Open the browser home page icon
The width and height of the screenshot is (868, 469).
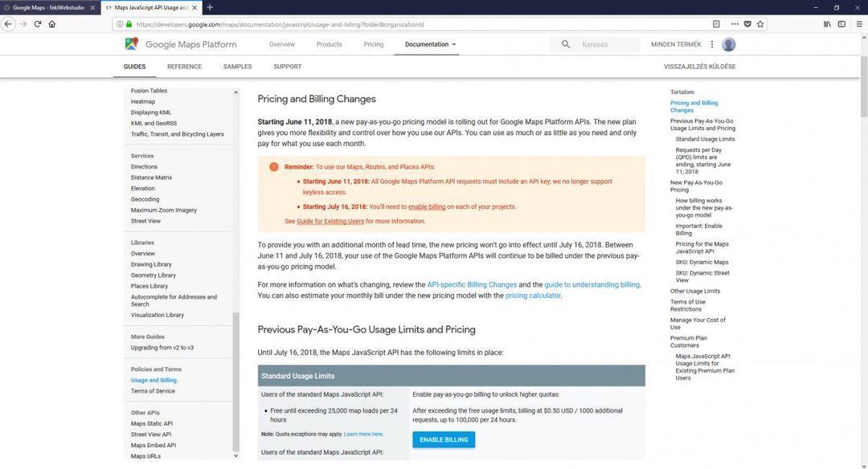[52, 24]
